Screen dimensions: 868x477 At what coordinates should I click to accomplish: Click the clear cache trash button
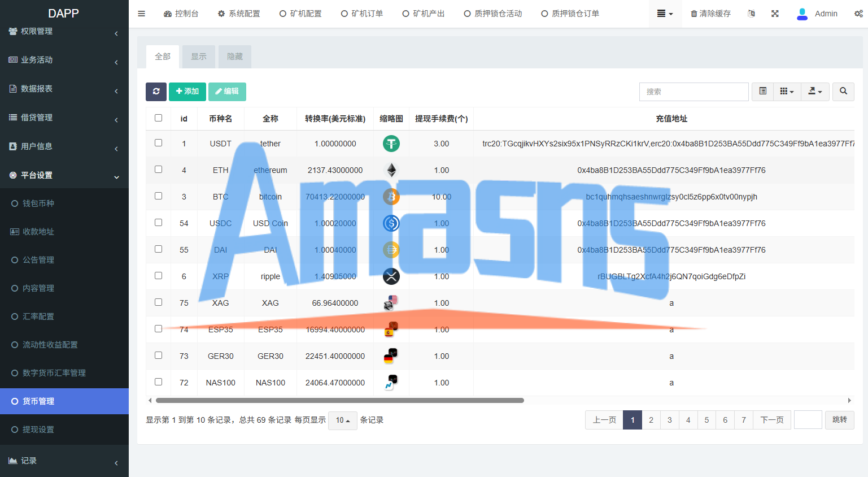711,14
